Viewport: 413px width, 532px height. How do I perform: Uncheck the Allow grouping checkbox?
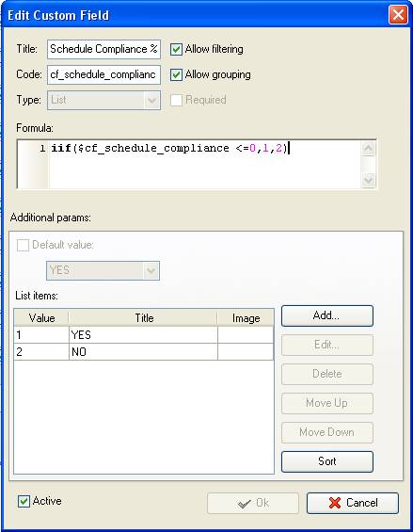(176, 74)
